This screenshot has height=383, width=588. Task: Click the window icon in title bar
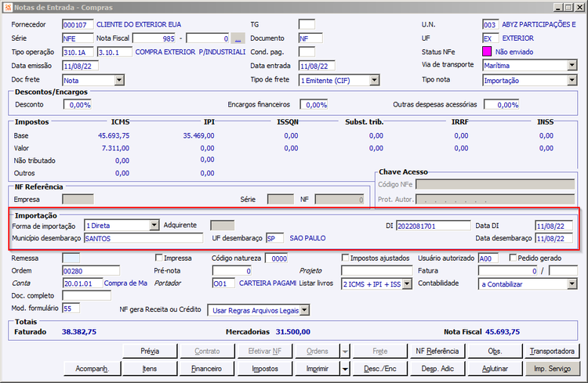[7, 7]
